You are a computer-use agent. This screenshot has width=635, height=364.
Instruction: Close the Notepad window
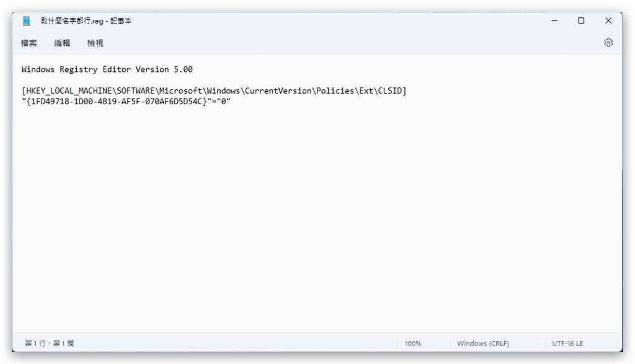608,21
